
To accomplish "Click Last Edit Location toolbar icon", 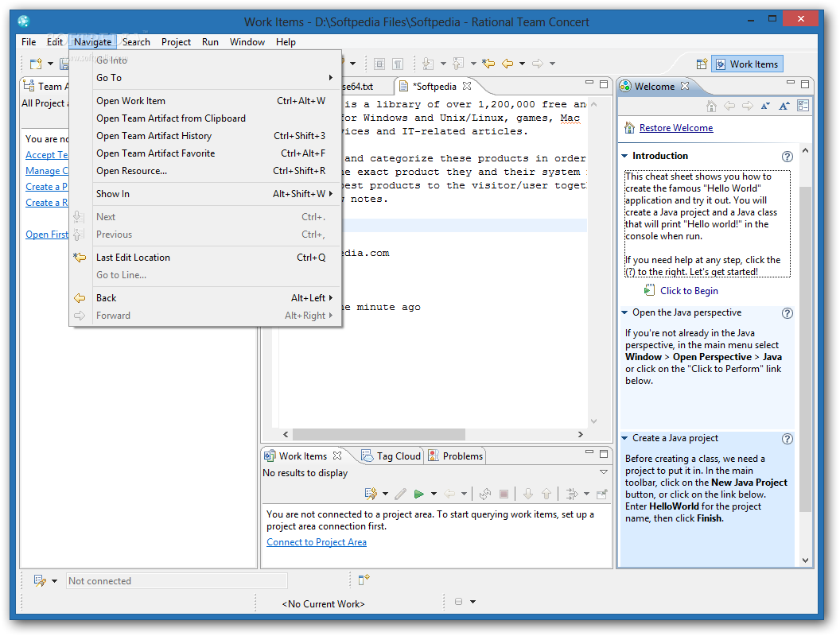I will tap(488, 64).
